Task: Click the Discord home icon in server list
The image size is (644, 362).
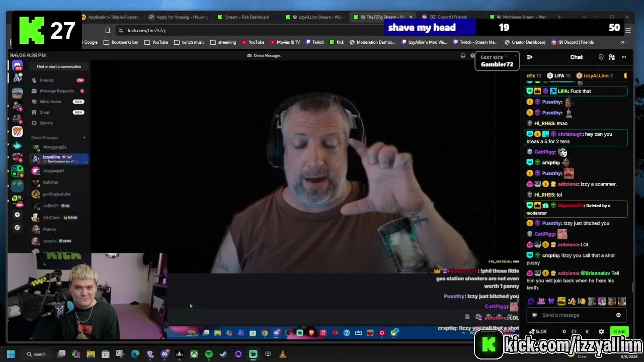Action: 18,66
